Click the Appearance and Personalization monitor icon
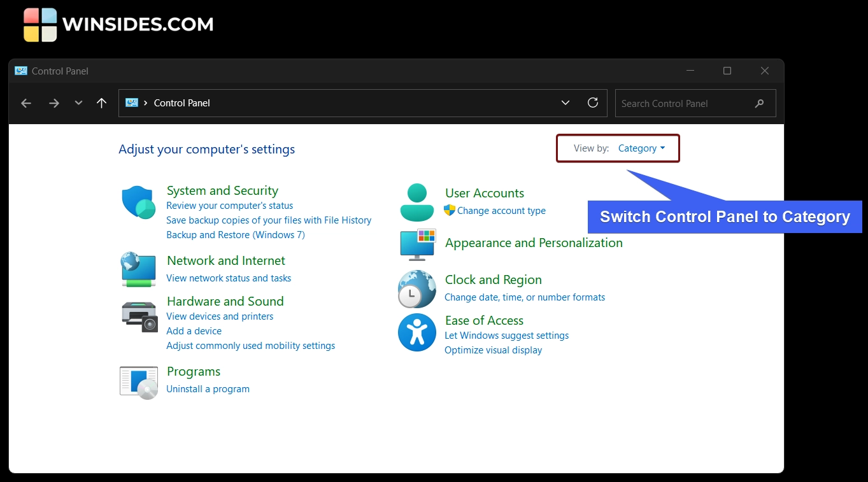868x482 pixels. tap(416, 245)
